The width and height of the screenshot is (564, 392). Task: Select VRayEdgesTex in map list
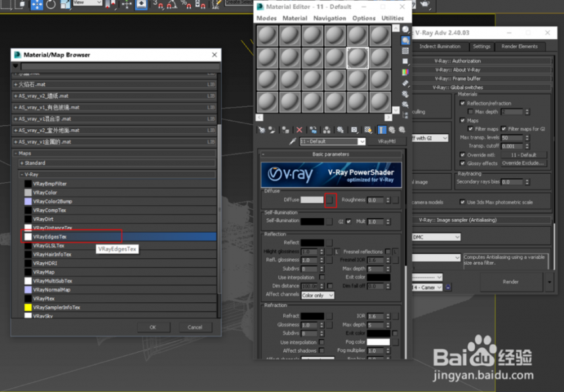(x=119, y=237)
